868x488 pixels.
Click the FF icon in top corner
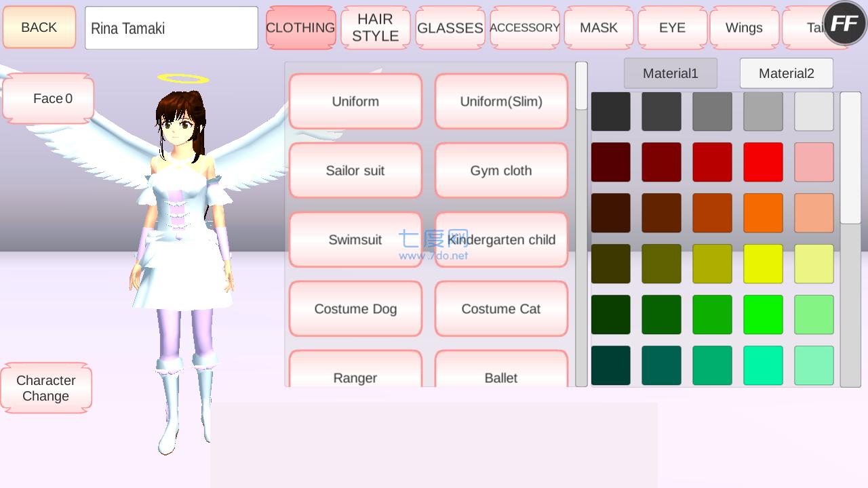[844, 24]
